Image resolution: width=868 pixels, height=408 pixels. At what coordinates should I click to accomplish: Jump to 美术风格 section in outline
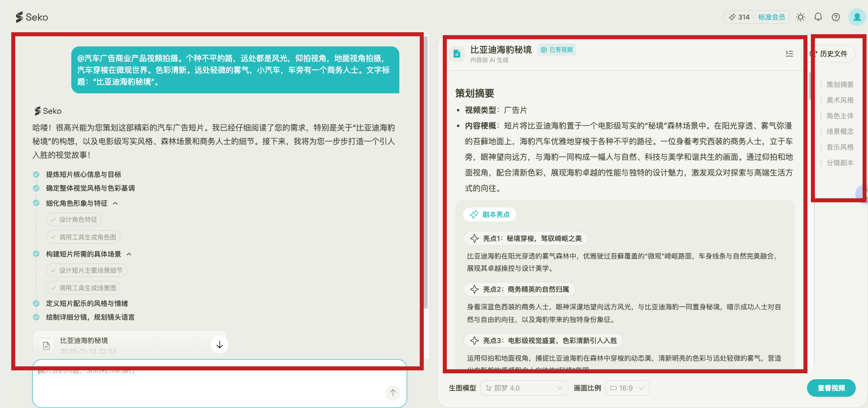(840, 100)
